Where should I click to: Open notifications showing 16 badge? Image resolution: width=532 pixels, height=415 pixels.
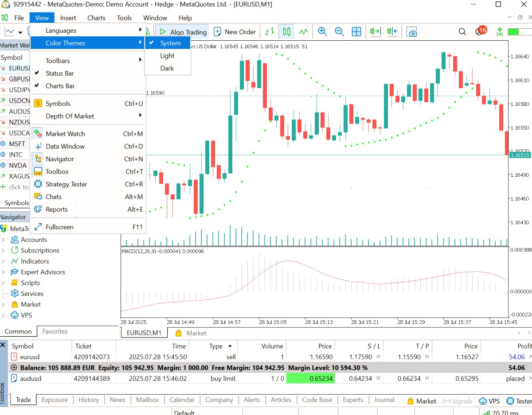480,31
